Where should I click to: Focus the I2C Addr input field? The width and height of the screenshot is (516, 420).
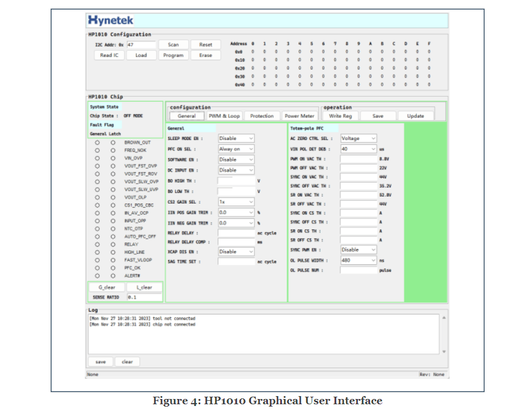pos(141,45)
